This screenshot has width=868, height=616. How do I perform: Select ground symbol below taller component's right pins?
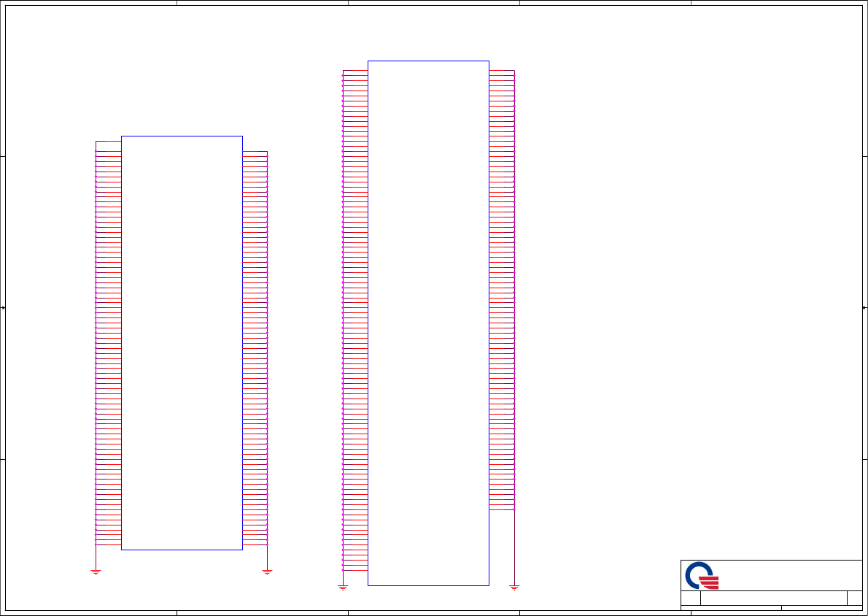(x=514, y=588)
